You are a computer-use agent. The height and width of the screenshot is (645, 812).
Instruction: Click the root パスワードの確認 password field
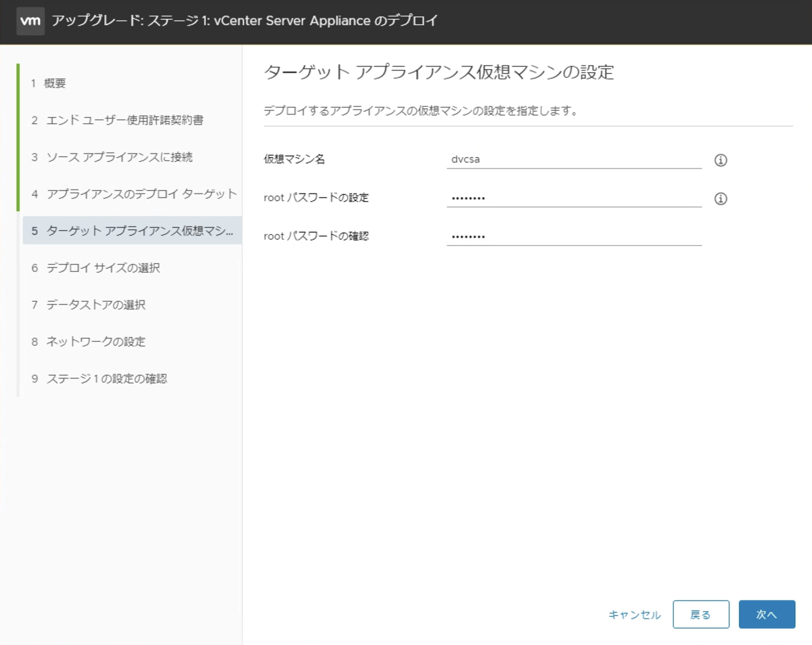[574, 236]
